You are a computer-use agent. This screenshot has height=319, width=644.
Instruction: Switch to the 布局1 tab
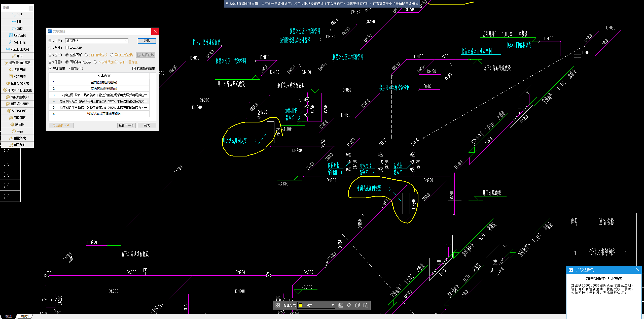point(25,316)
